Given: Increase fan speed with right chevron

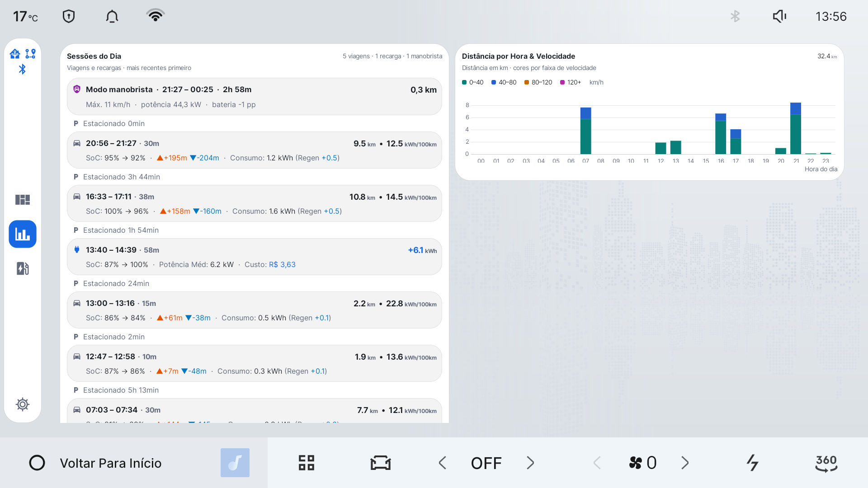Looking at the screenshot, I should pos(685,463).
